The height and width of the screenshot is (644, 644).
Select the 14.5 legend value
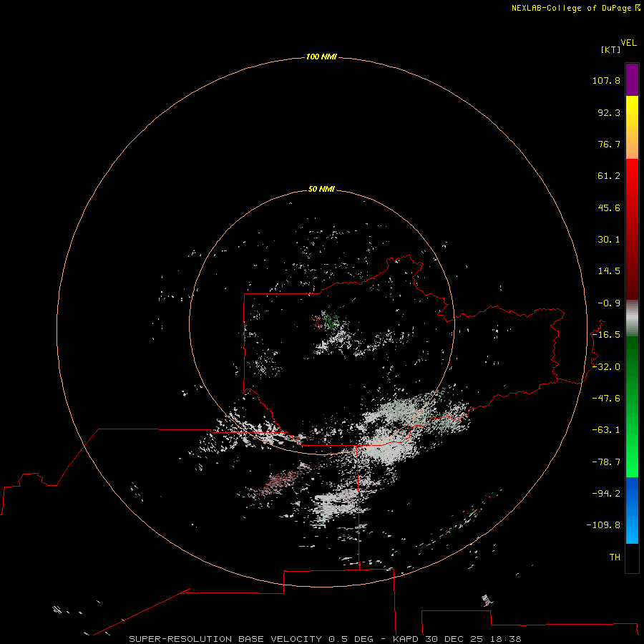pos(609,271)
